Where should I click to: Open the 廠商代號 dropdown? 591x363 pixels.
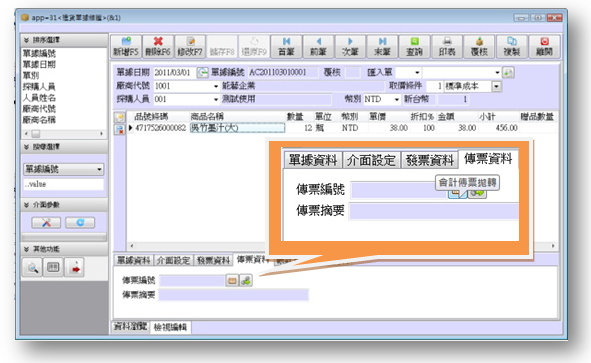pos(216,86)
